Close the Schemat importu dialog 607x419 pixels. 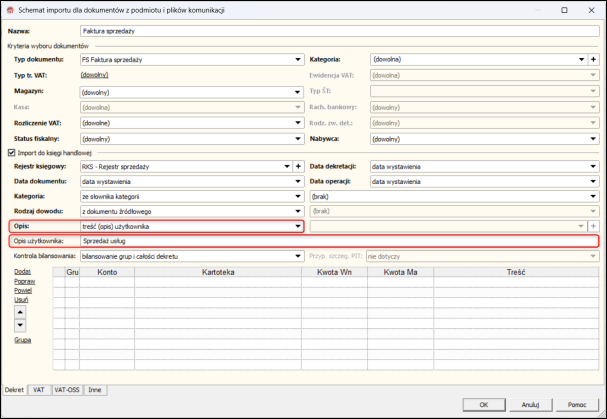(592, 10)
